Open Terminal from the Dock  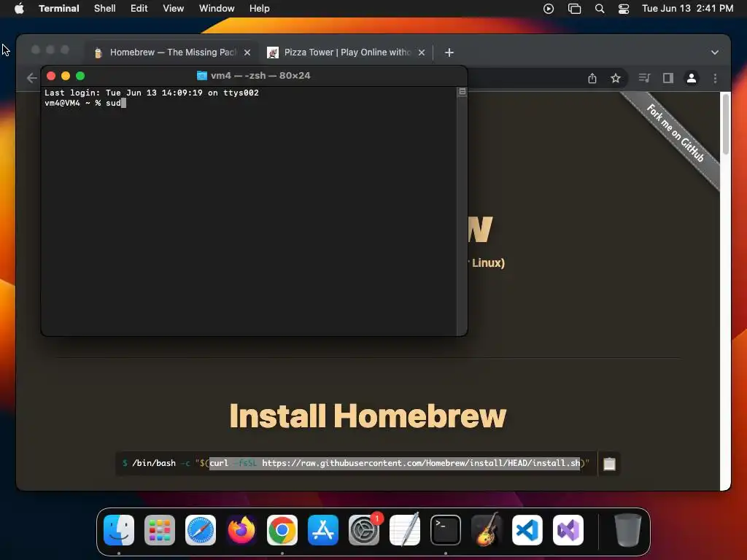point(446,530)
